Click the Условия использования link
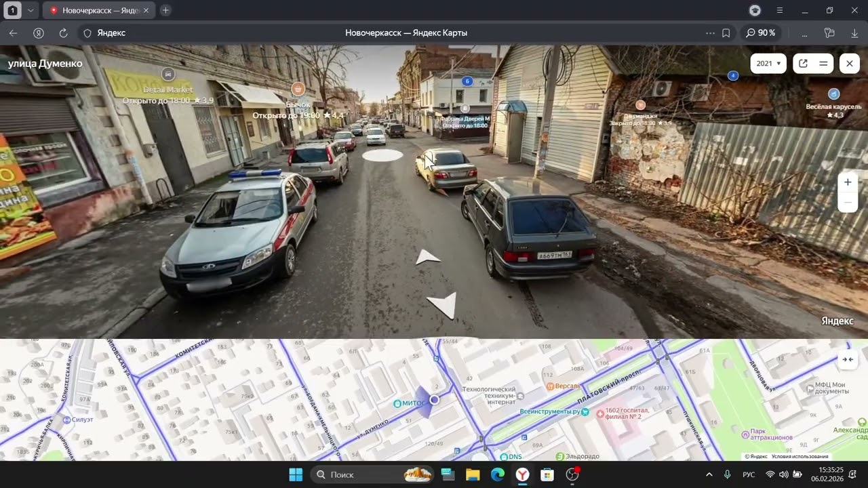This screenshot has width=868, height=488. [800, 456]
